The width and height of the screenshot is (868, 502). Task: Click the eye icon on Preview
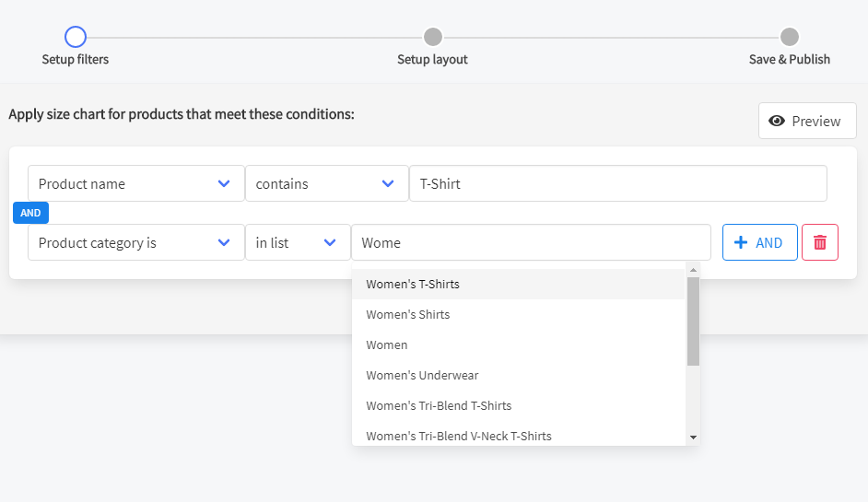[777, 121]
